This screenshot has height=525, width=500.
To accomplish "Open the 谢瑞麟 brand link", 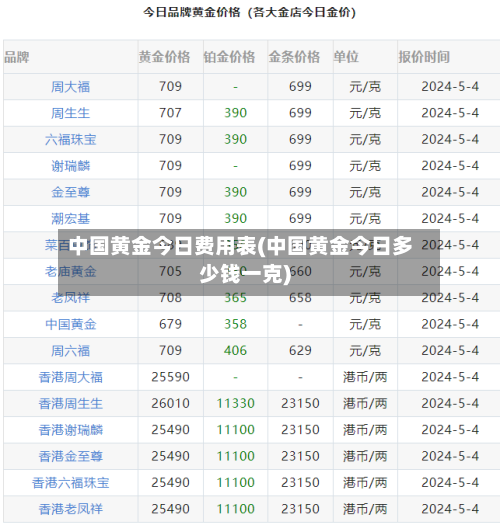I will 70,166.
